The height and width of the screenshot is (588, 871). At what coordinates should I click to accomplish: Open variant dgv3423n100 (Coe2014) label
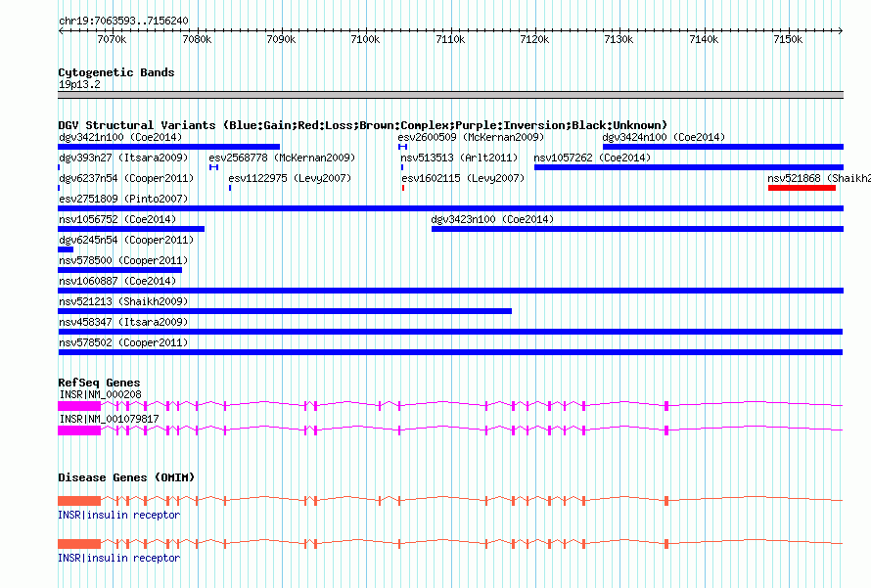492,219
